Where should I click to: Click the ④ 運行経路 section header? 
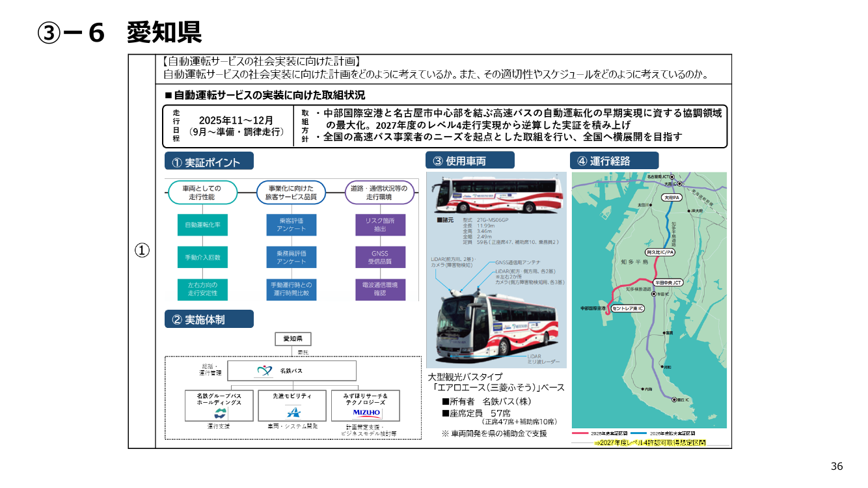[x=614, y=161]
